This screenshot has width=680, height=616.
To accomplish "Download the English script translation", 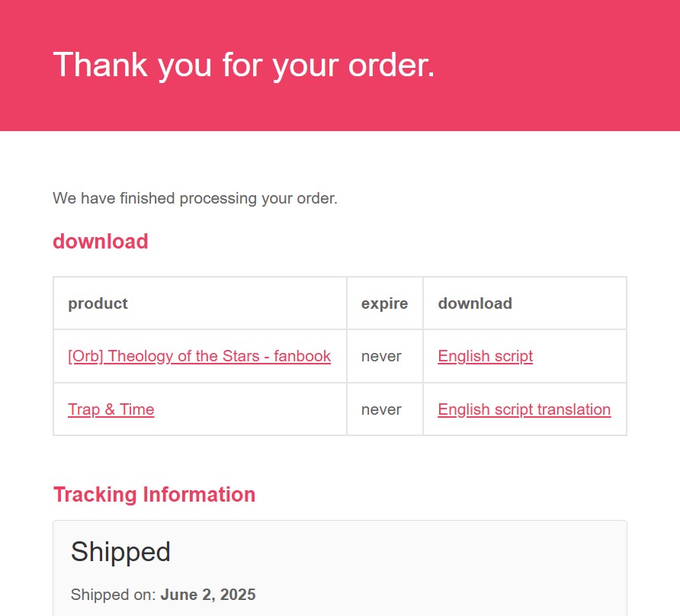I will [x=524, y=409].
